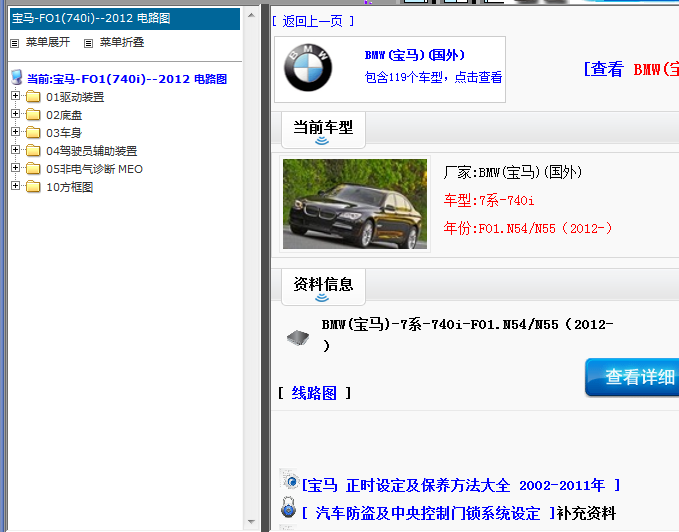This screenshot has width=679, height=532.
Task: Click the computer icon beside 当前:宝马-FO1
Action: click(x=16, y=77)
